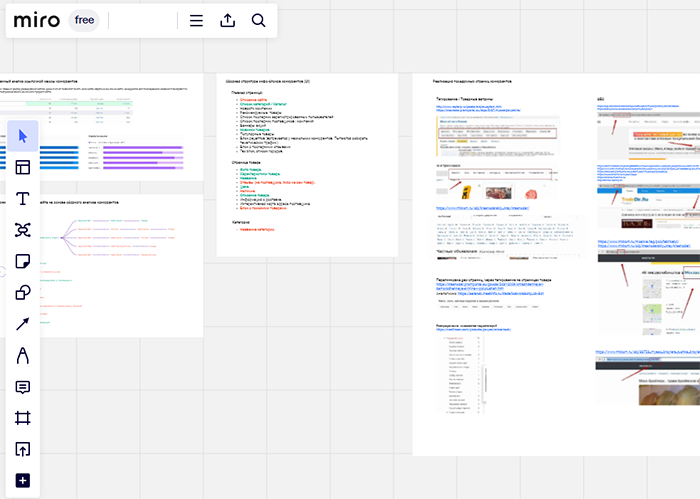
Task: Choose the Comment tool
Action: [23, 387]
